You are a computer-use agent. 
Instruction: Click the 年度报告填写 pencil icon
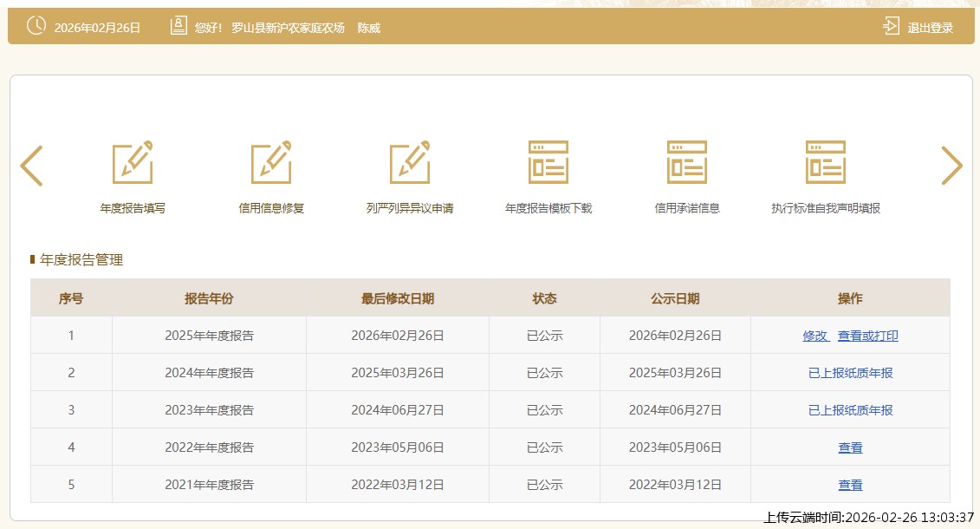(133, 162)
